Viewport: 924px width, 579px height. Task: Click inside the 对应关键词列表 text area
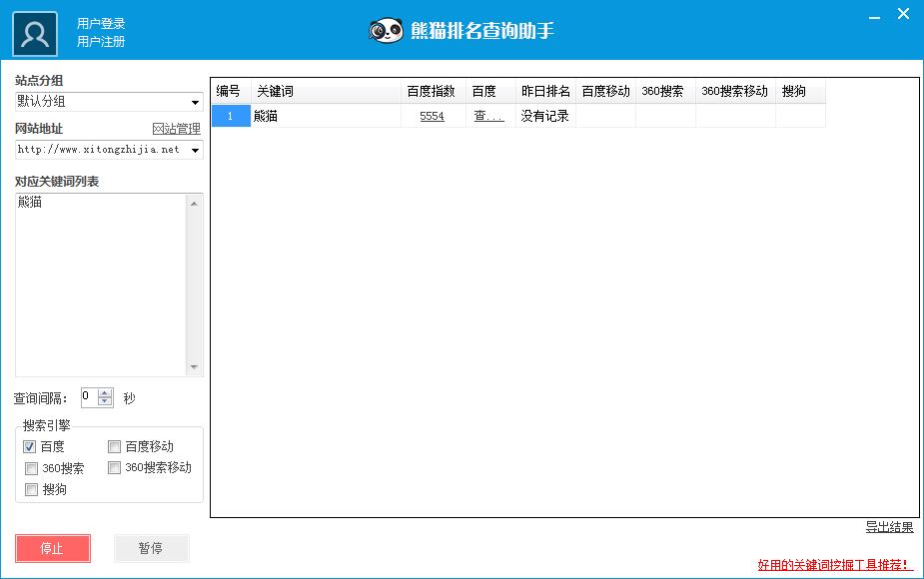(101, 285)
